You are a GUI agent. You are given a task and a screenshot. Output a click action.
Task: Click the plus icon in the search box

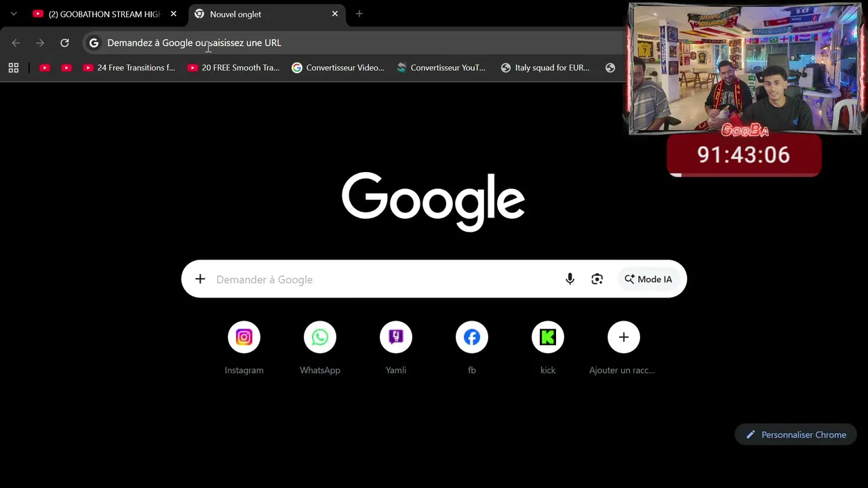200,279
